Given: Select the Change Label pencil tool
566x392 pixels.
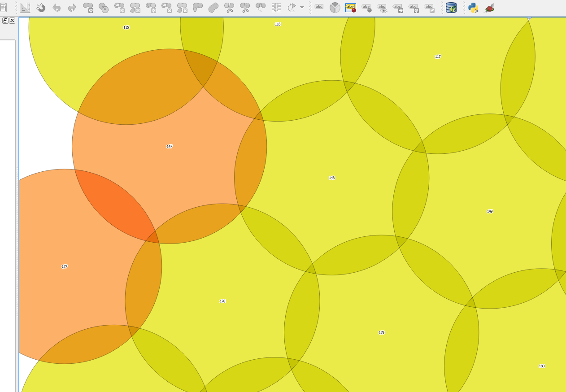Looking at the screenshot, I should (429, 7).
